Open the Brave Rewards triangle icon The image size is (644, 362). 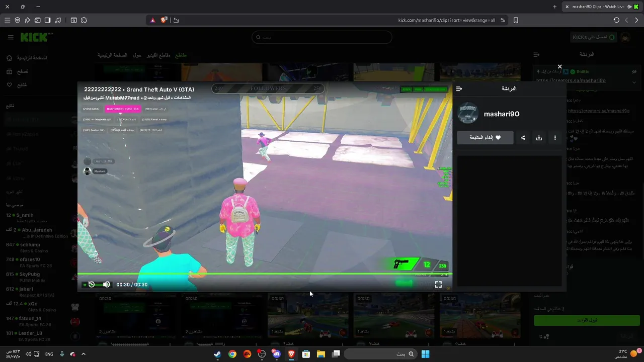[x=152, y=20]
